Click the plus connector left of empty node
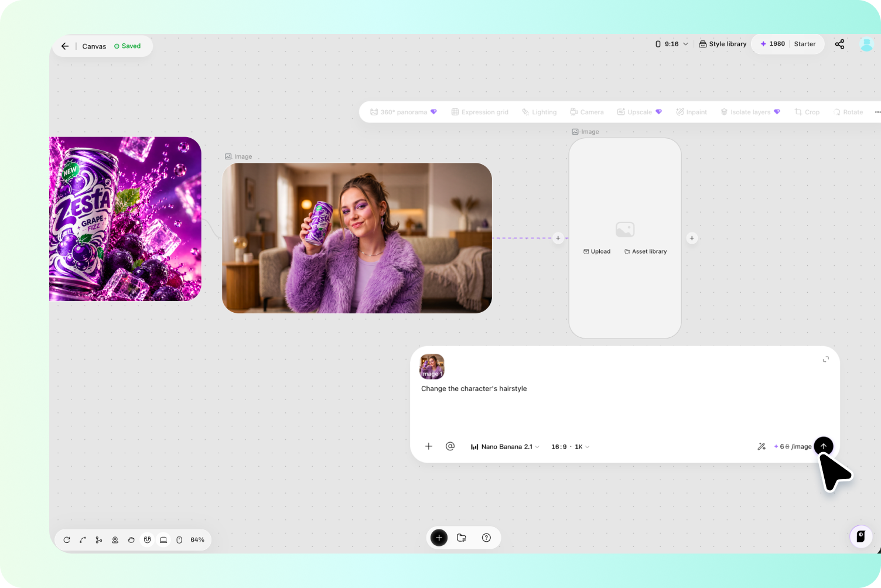 pyautogui.click(x=558, y=238)
